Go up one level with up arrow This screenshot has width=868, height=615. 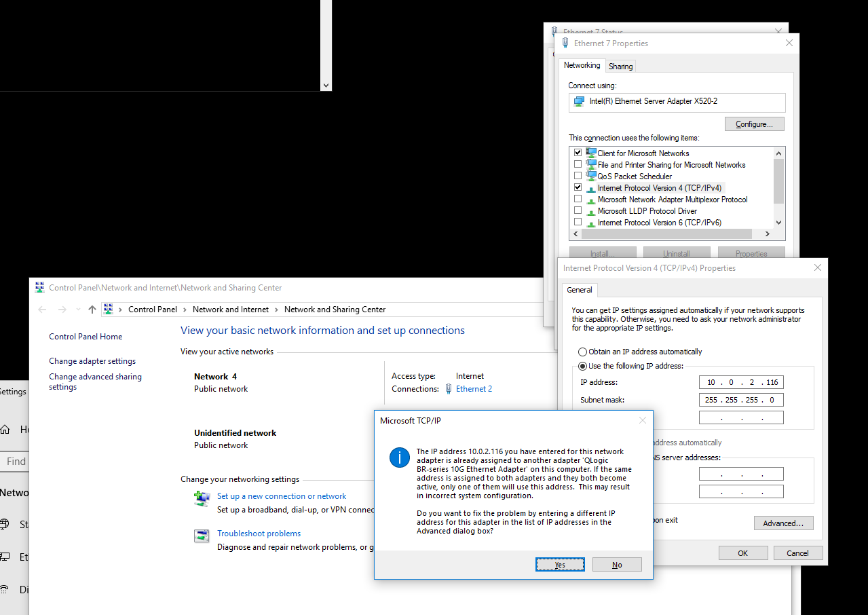pos(92,310)
